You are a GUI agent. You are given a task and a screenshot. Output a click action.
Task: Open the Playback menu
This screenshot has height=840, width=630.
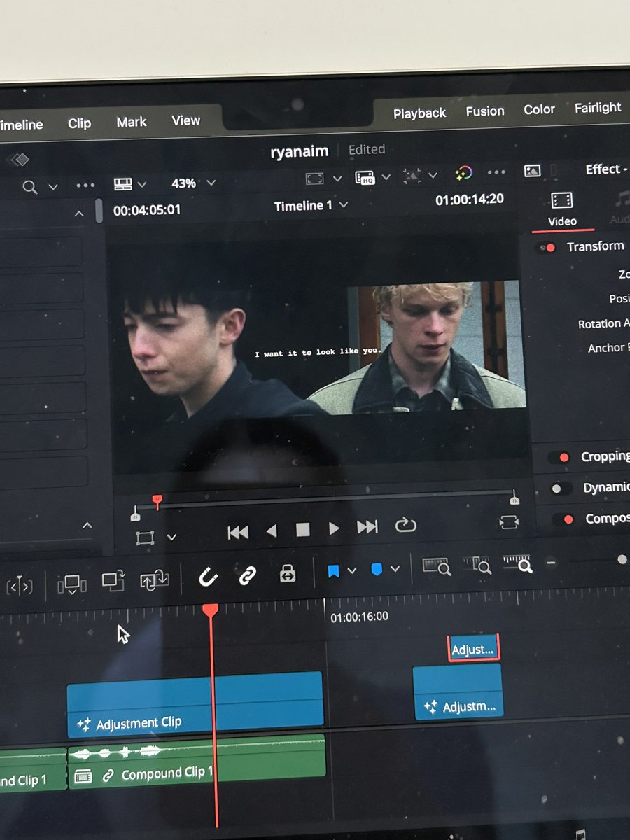coord(419,113)
